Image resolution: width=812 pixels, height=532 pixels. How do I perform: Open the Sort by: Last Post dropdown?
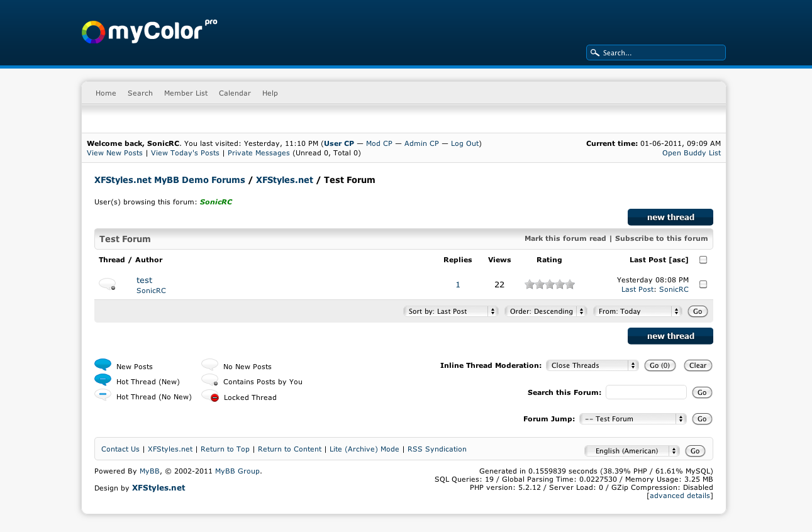450,311
